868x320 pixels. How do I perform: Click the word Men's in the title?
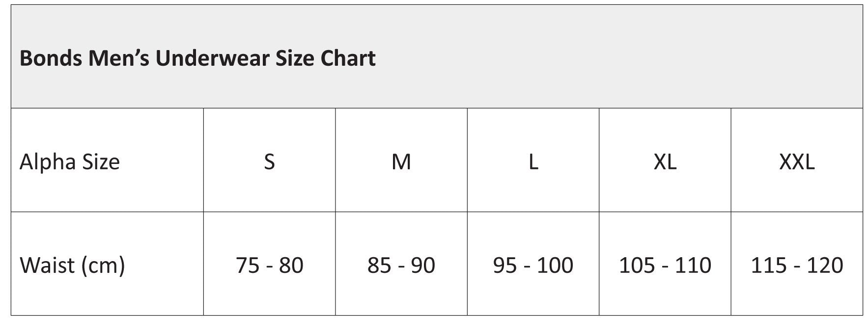119,58
